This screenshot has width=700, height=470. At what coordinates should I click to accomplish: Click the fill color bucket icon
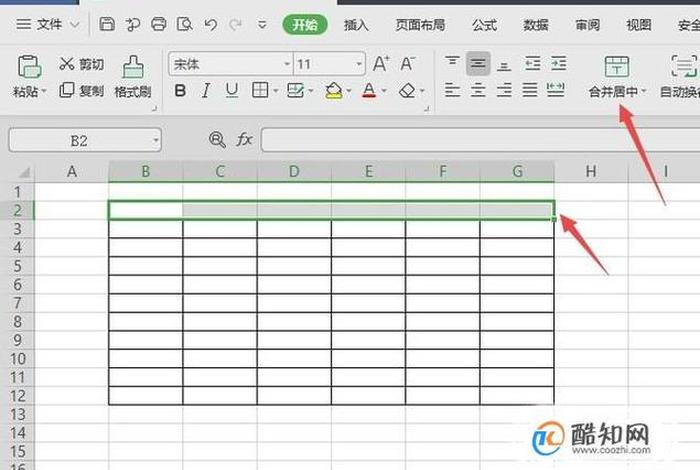coord(333,91)
